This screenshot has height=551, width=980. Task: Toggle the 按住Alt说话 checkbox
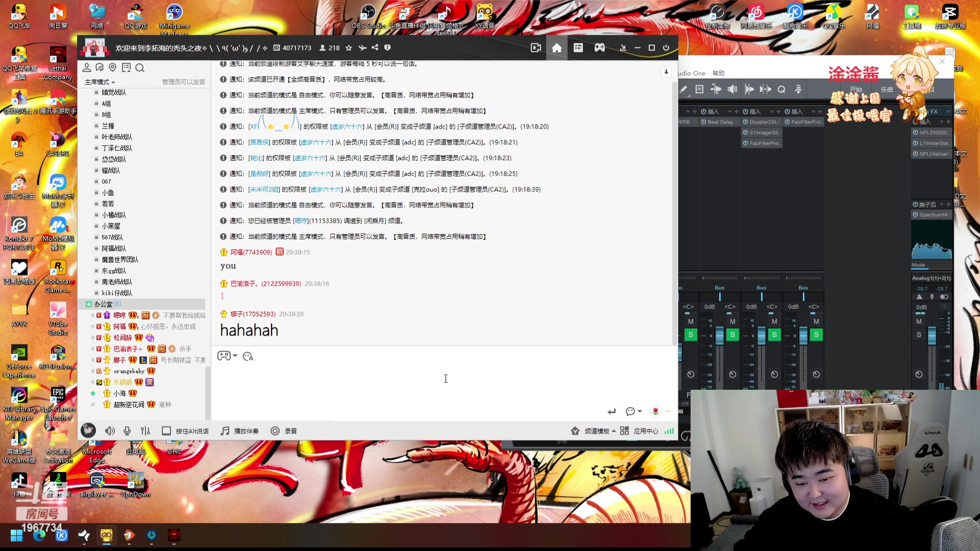tap(166, 431)
